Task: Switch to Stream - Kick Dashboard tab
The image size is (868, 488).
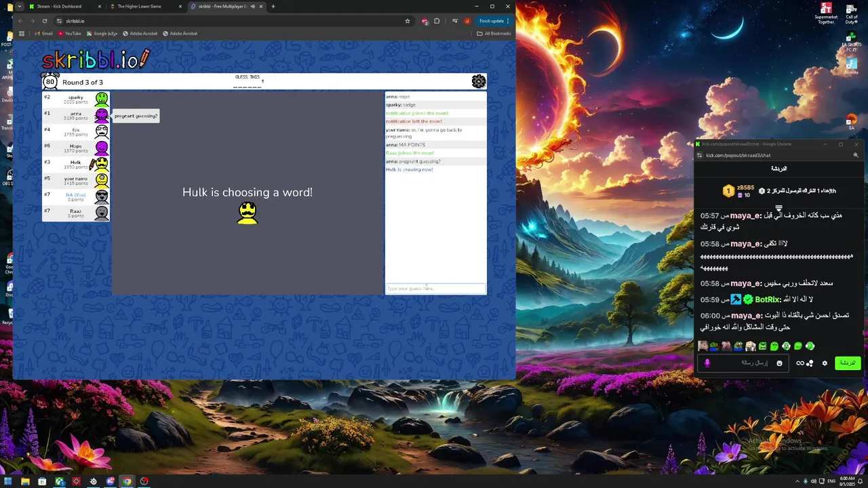Action: (65, 6)
